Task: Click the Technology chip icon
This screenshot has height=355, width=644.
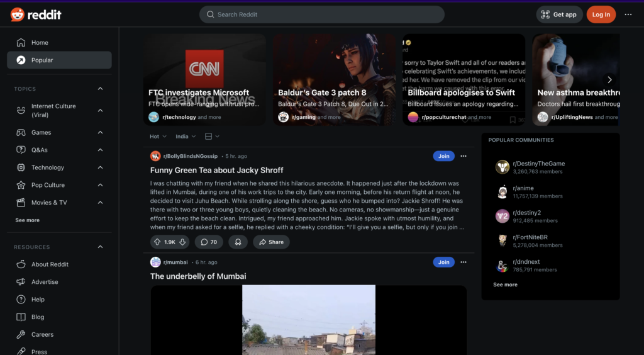Action: click(x=21, y=167)
